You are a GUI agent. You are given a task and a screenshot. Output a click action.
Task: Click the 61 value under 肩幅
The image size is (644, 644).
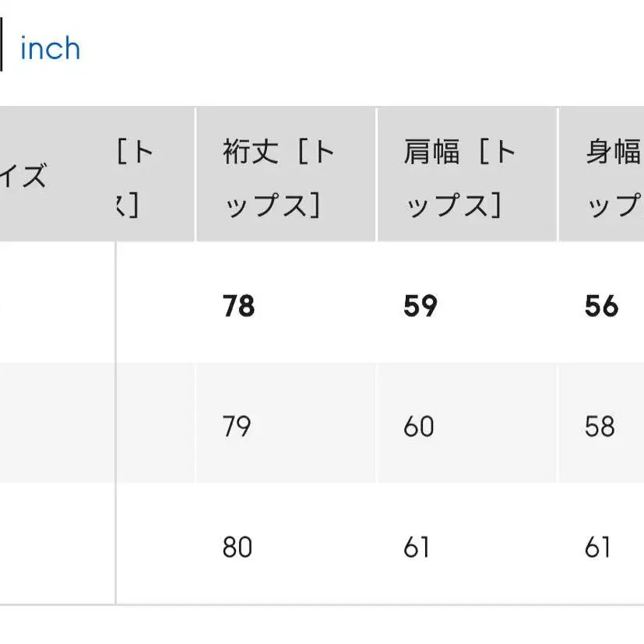tap(417, 547)
